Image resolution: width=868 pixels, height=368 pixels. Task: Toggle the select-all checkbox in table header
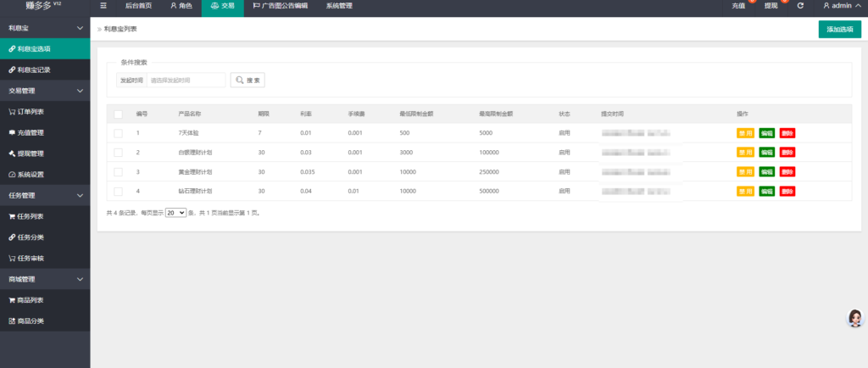point(118,114)
